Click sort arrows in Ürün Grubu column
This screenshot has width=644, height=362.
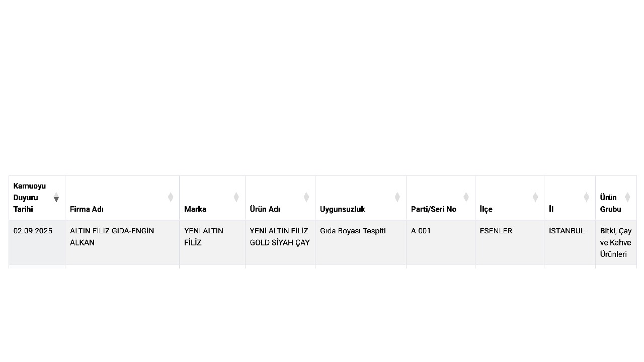[x=627, y=197]
